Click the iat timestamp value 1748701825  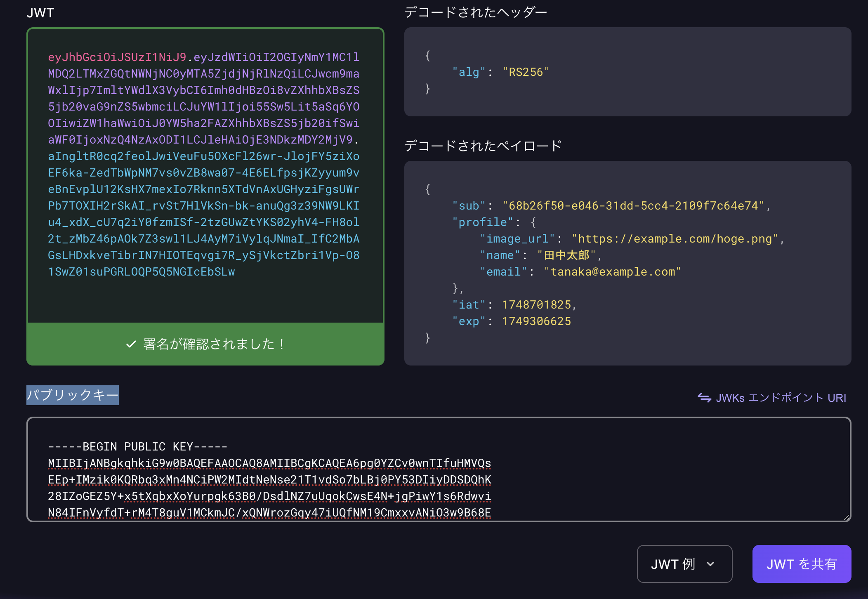tap(536, 305)
